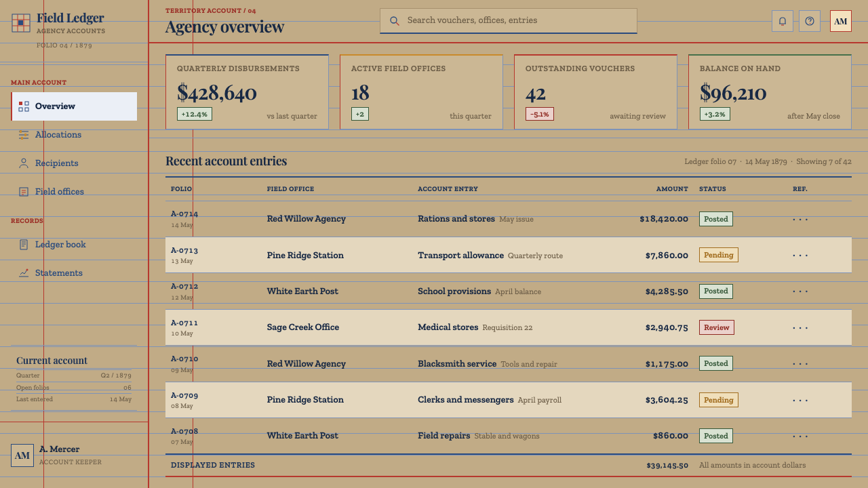Viewport: 868px width, 488px height.
Task: Click A. Mercer account keeper name
Action: (x=59, y=449)
